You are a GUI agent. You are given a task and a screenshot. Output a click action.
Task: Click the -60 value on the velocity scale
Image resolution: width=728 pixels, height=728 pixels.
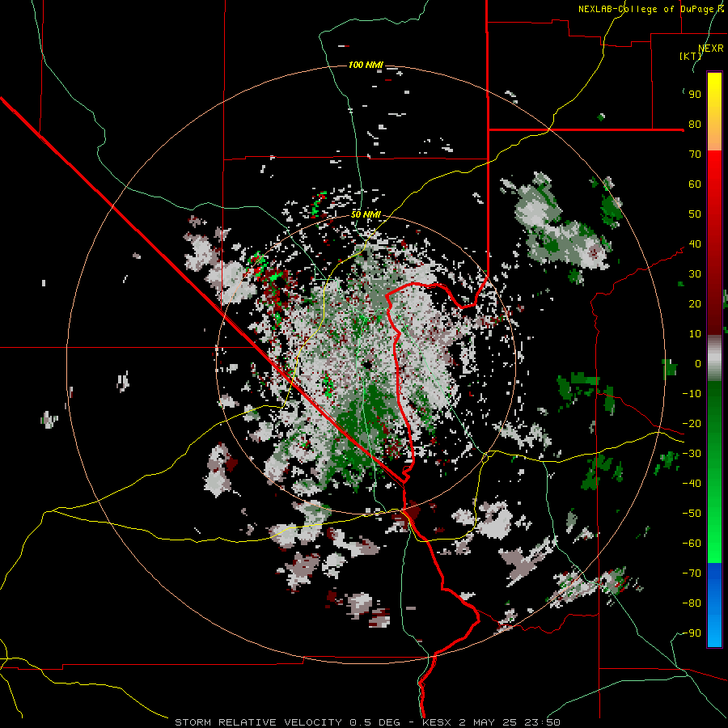pyautogui.click(x=692, y=544)
